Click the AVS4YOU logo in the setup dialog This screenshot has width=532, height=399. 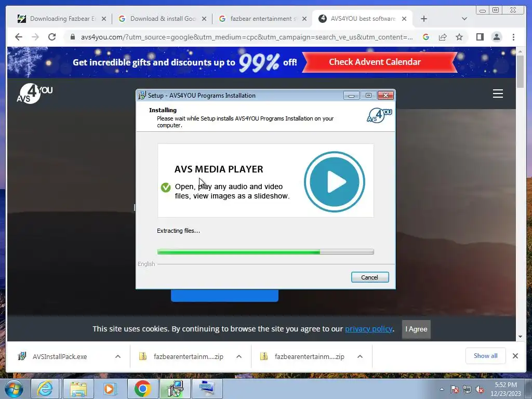(x=379, y=115)
